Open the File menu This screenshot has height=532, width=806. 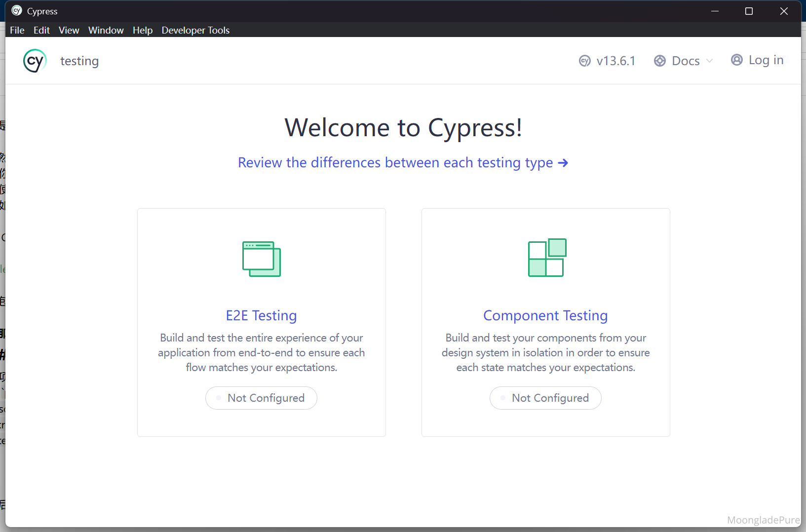17,30
